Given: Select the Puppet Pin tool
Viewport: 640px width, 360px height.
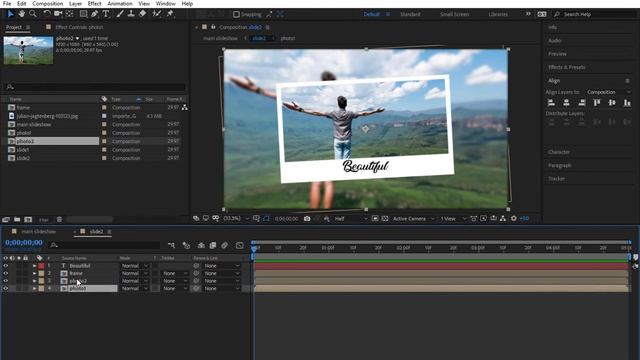Looking at the screenshot, I should [x=170, y=14].
